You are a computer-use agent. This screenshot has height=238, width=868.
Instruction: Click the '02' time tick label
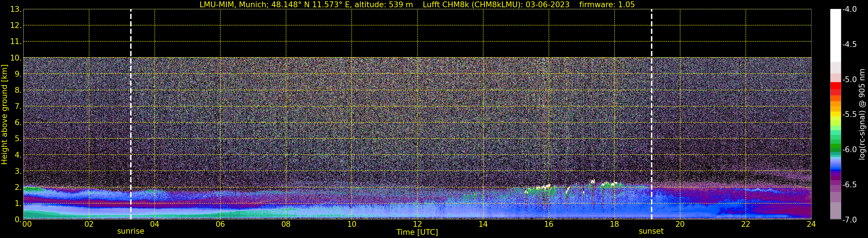(89, 224)
